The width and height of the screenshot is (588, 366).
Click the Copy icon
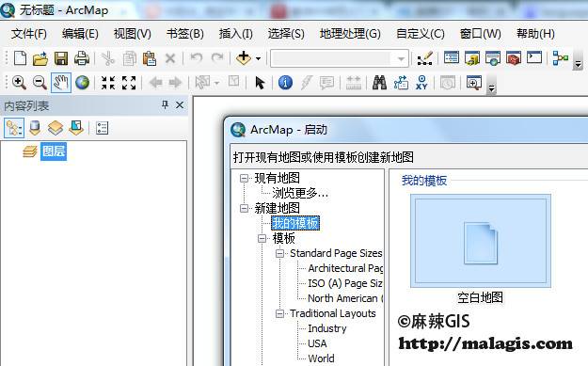pos(130,59)
